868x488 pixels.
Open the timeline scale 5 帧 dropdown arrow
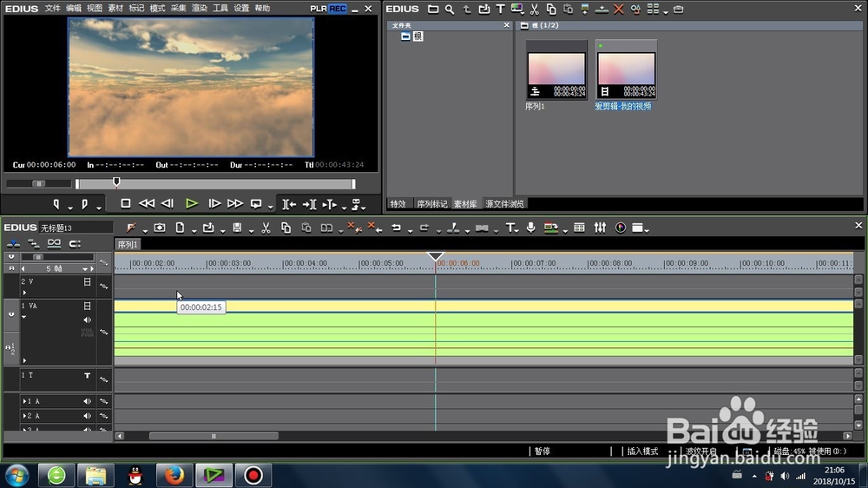[85, 268]
